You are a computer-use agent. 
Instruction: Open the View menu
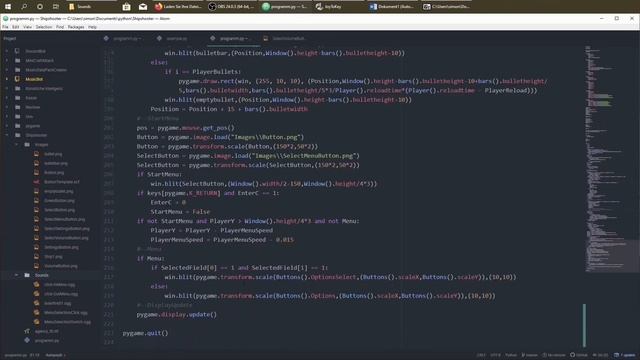point(27,27)
